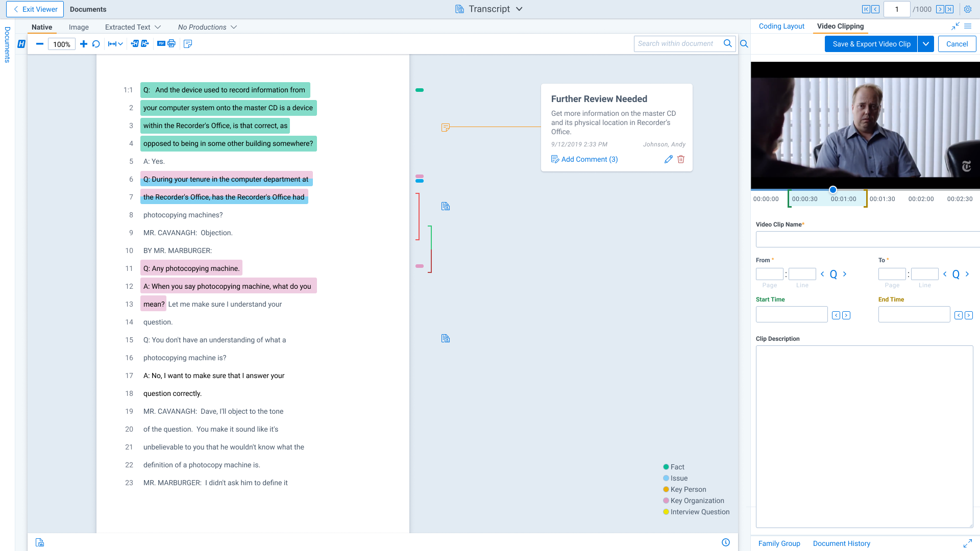This screenshot has height=551, width=980.
Task: Switch to the Native tab
Action: 42,27
